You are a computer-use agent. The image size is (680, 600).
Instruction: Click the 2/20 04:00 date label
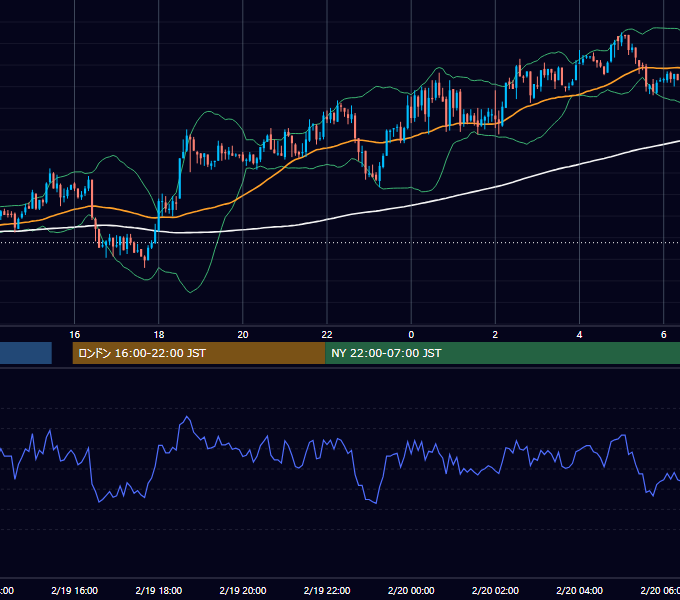579,590
